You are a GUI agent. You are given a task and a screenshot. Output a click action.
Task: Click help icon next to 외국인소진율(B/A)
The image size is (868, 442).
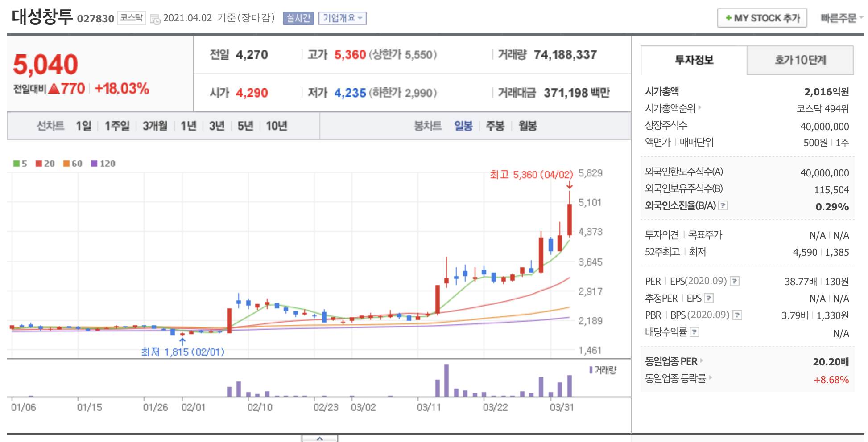click(723, 205)
